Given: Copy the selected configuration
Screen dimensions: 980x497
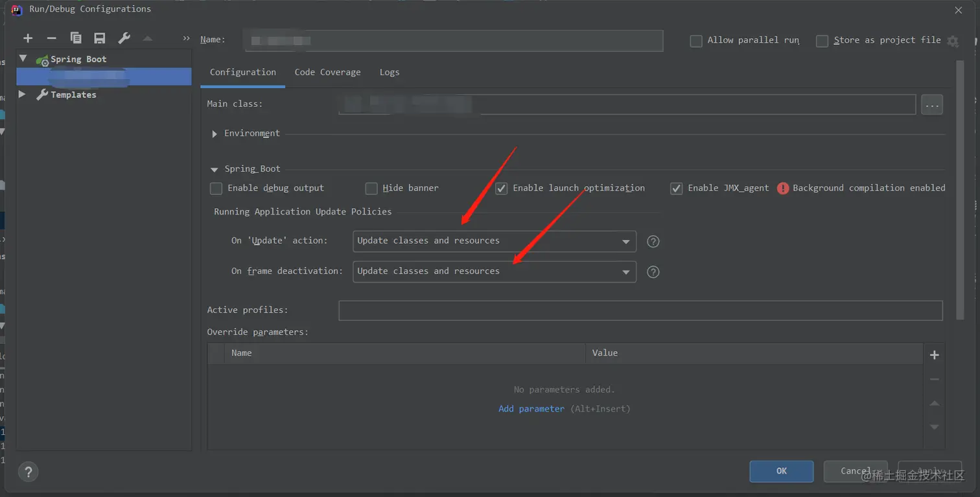Looking at the screenshot, I should [76, 38].
